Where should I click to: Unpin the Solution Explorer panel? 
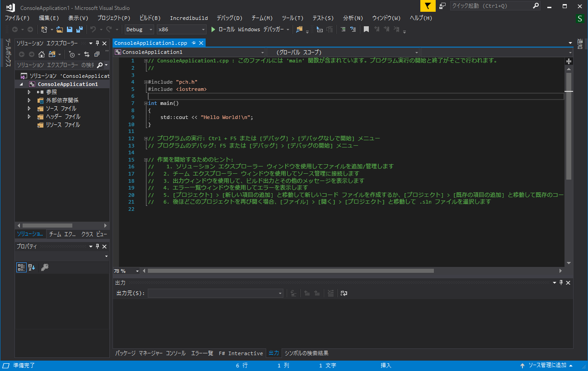tap(96, 43)
